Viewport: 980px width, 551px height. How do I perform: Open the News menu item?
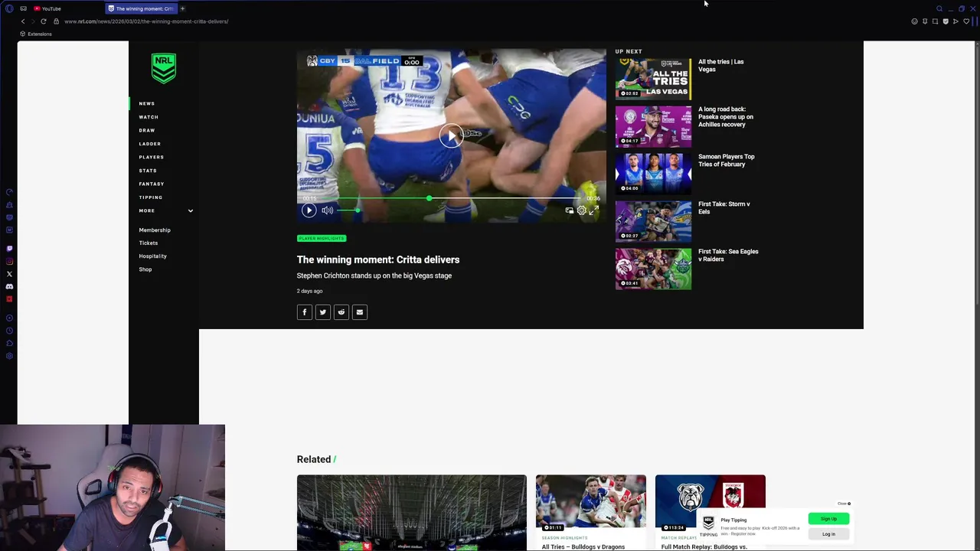147,103
